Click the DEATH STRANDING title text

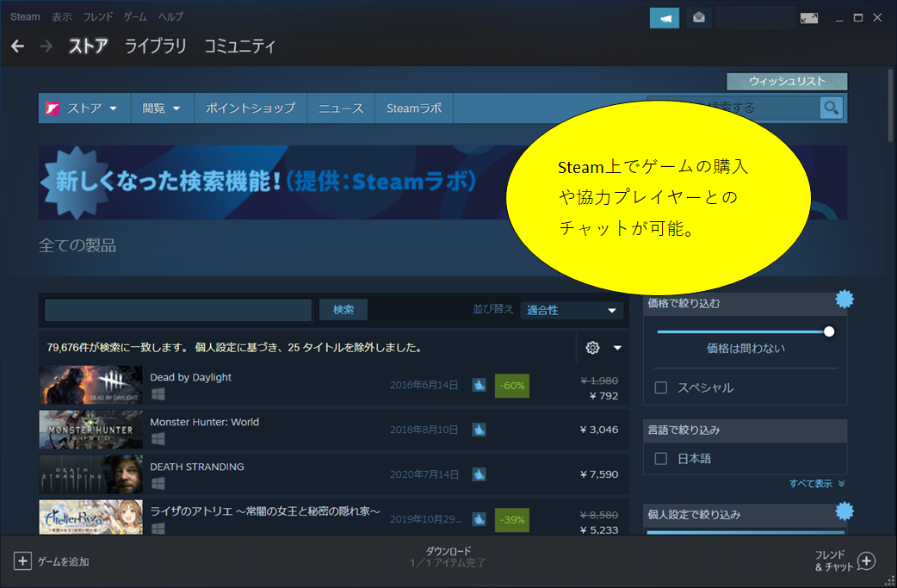coord(197,467)
